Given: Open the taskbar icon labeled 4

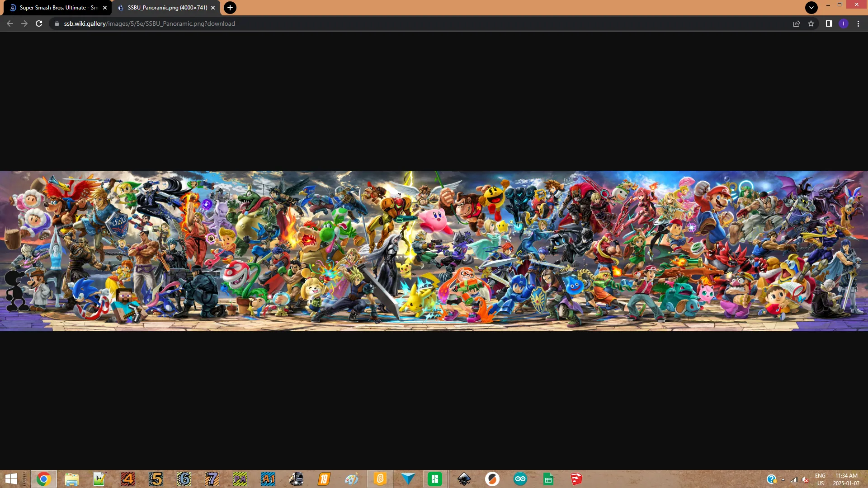Looking at the screenshot, I should (x=128, y=479).
